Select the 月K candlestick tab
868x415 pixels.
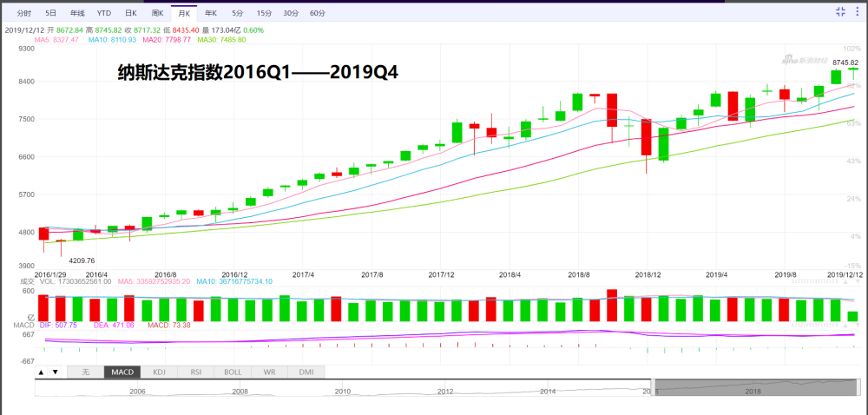(x=184, y=13)
